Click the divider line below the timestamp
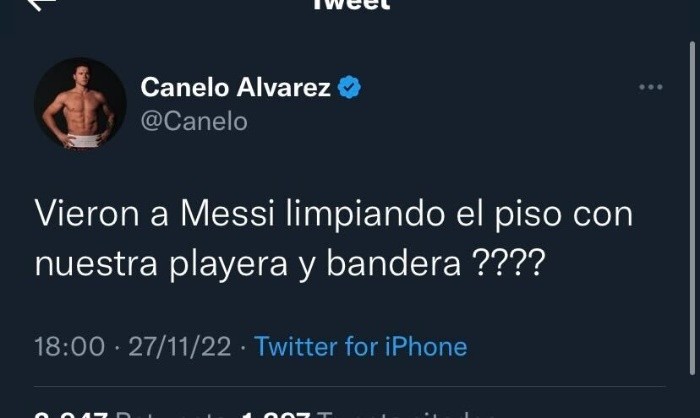The height and width of the screenshot is (418, 700). pos(350,386)
